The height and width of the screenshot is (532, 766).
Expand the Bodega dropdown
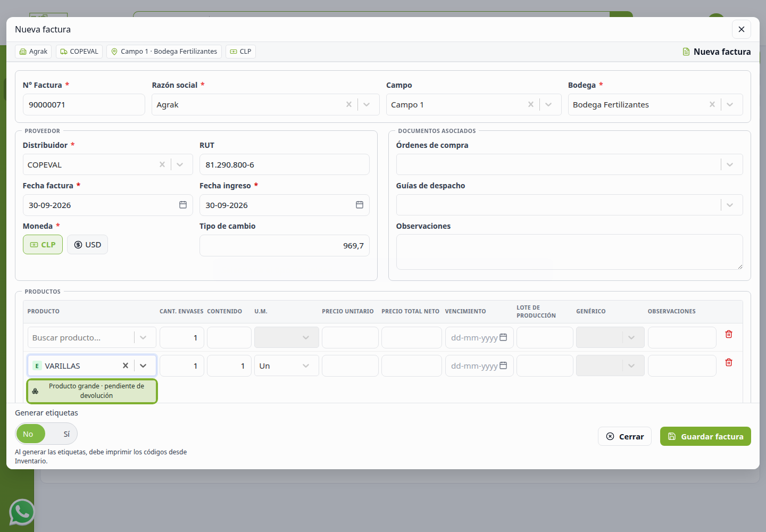[x=730, y=104]
